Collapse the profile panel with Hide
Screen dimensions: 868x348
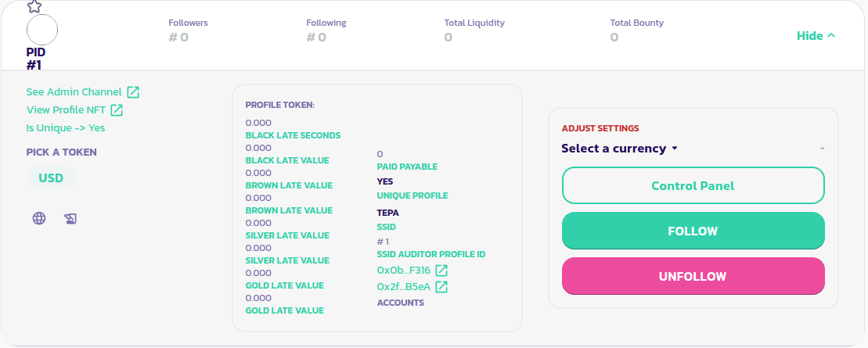[816, 36]
